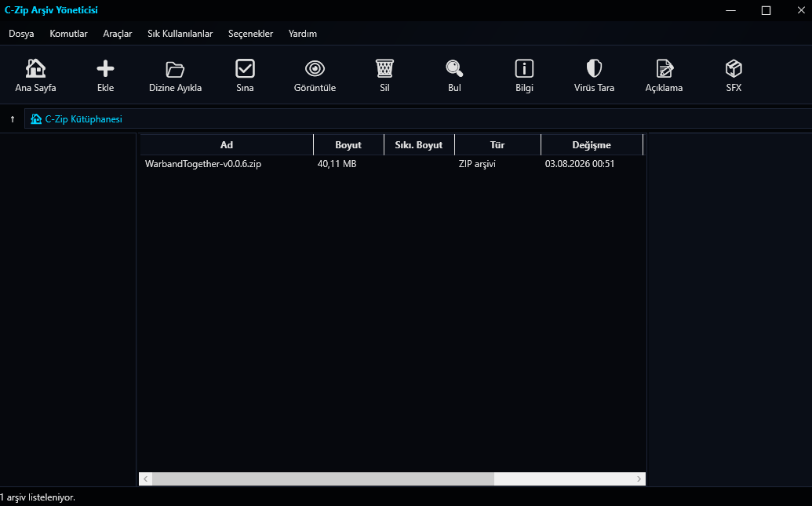Viewport: 812px width, 506px height.
Task: Open the Sık Kullanılanlar menu
Action: [180, 34]
